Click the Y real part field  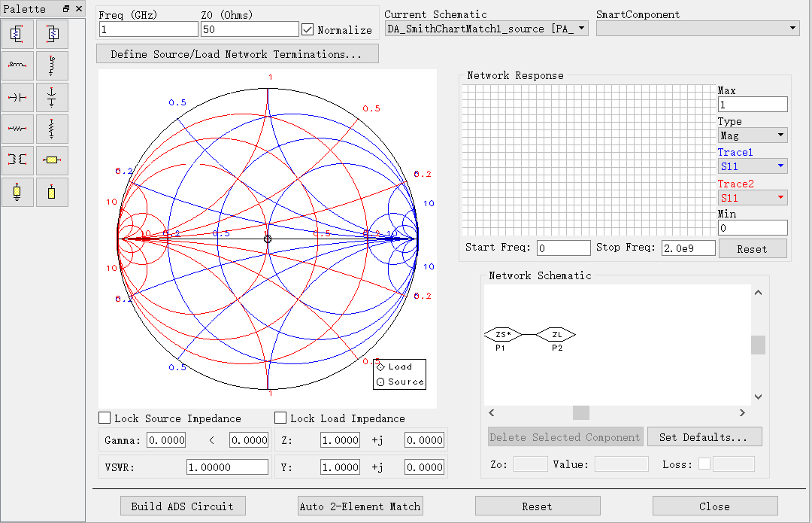click(341, 467)
